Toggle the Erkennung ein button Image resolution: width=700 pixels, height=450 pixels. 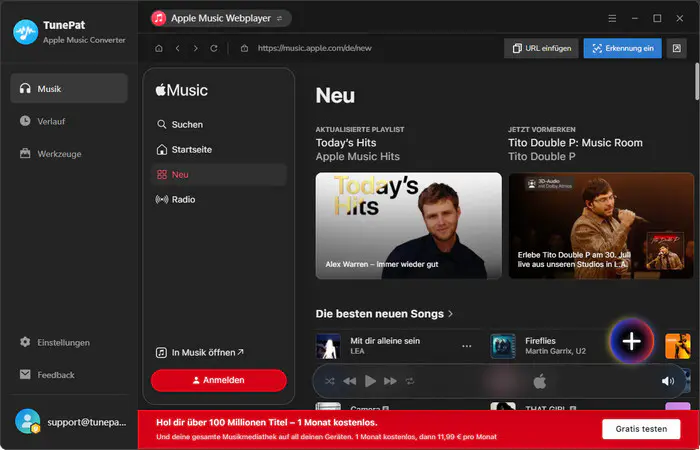[x=623, y=48]
